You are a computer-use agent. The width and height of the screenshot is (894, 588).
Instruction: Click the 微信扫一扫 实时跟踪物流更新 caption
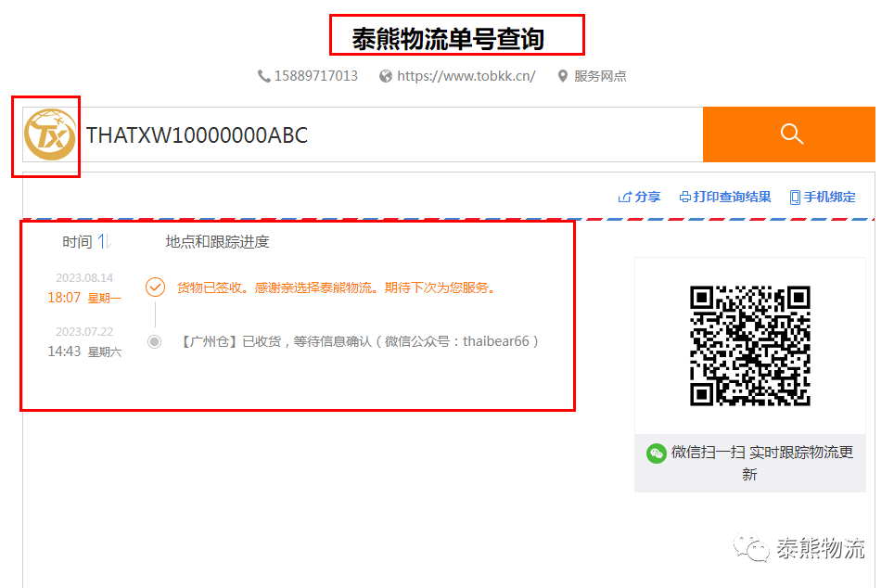pyautogui.click(x=761, y=463)
